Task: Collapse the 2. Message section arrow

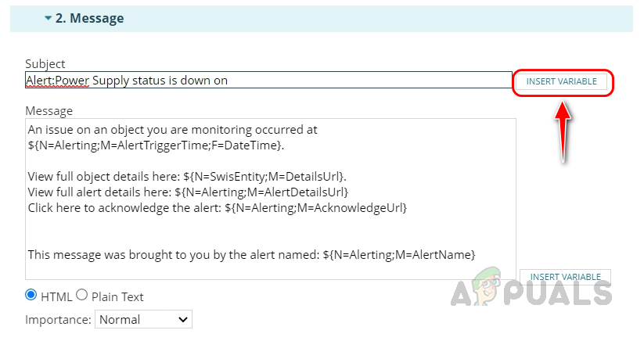Action: [48, 18]
